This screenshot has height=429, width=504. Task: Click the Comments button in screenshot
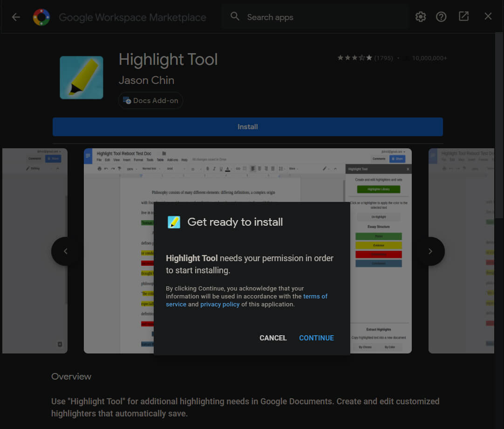tap(379, 159)
